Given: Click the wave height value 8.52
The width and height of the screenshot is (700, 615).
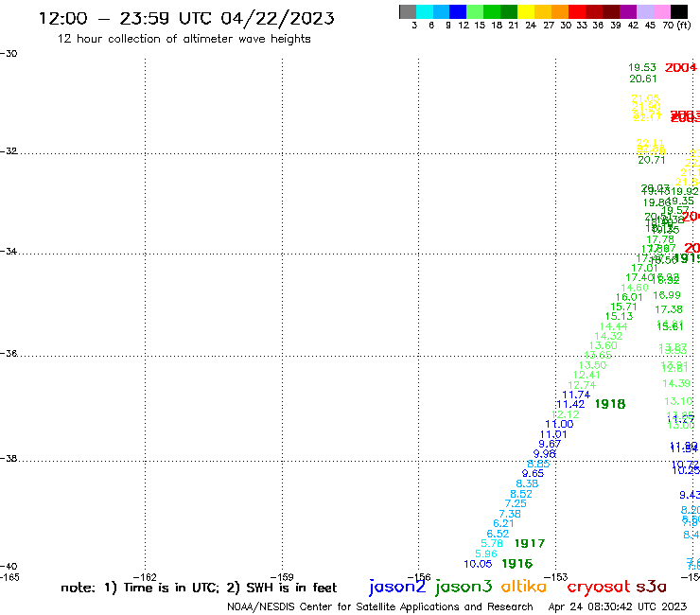Looking at the screenshot, I should click(521, 494).
